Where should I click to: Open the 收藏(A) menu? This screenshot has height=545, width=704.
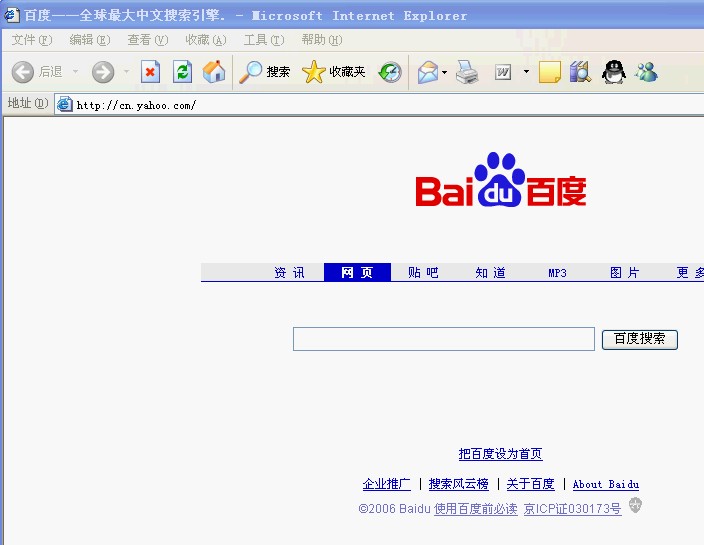click(x=206, y=40)
